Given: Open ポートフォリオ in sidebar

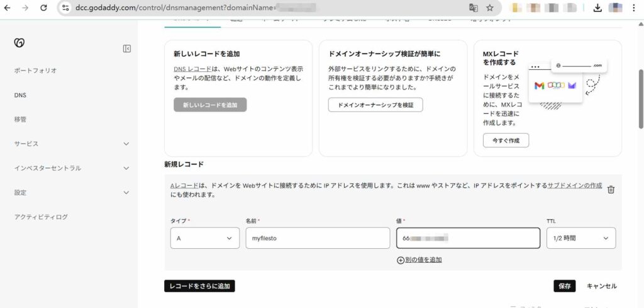Looking at the screenshot, I should (35, 71).
